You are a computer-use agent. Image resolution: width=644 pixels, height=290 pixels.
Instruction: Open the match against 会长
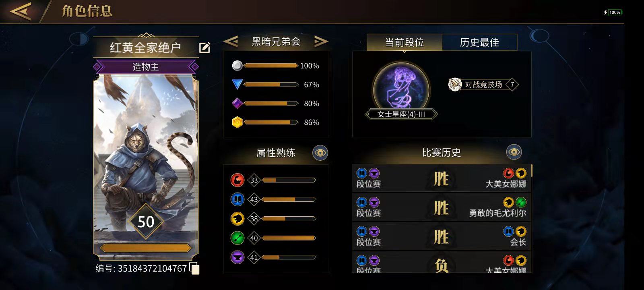[442, 236]
